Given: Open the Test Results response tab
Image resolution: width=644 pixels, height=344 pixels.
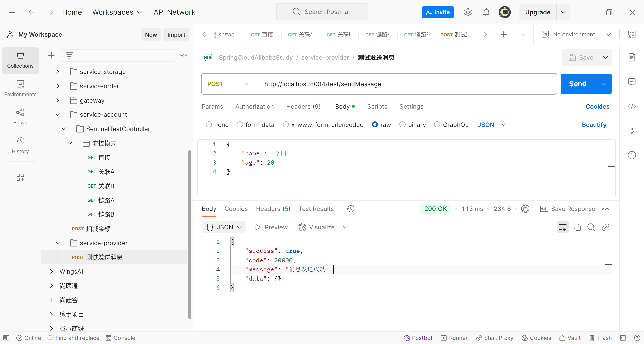Looking at the screenshot, I should point(316,209).
